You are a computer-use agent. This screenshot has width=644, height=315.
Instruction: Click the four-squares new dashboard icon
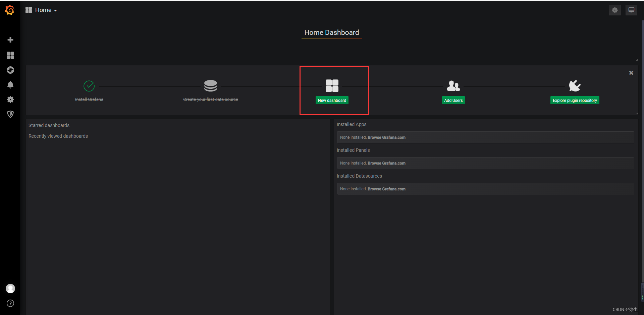tap(332, 86)
